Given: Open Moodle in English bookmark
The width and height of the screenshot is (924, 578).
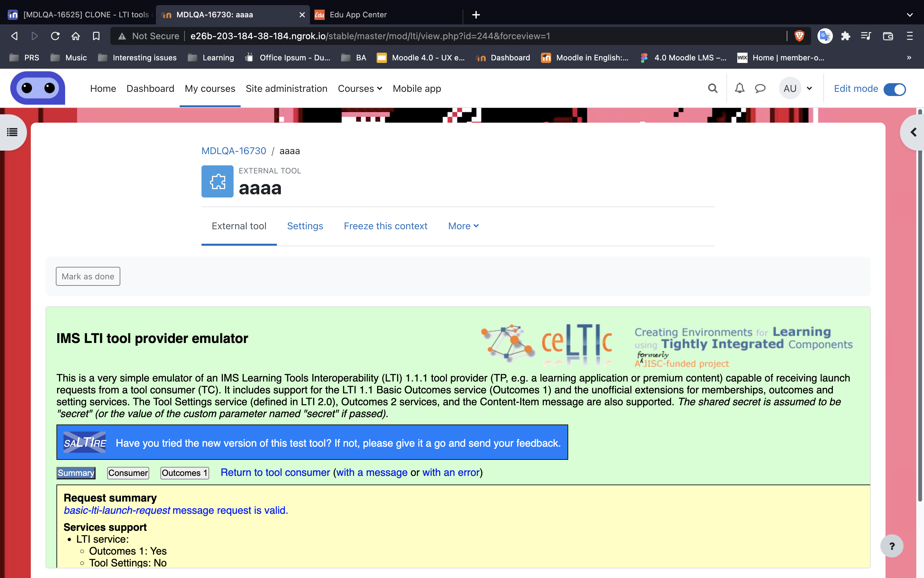Looking at the screenshot, I should tap(585, 58).
